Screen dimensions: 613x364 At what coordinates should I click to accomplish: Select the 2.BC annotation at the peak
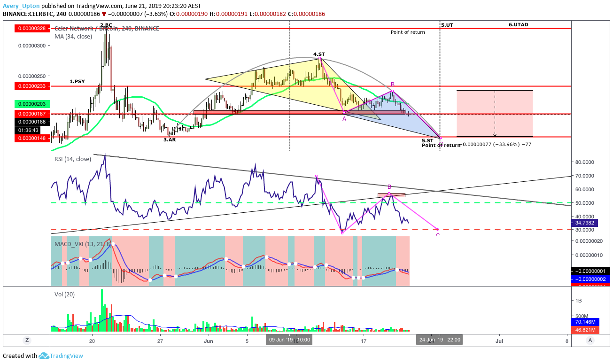point(106,24)
